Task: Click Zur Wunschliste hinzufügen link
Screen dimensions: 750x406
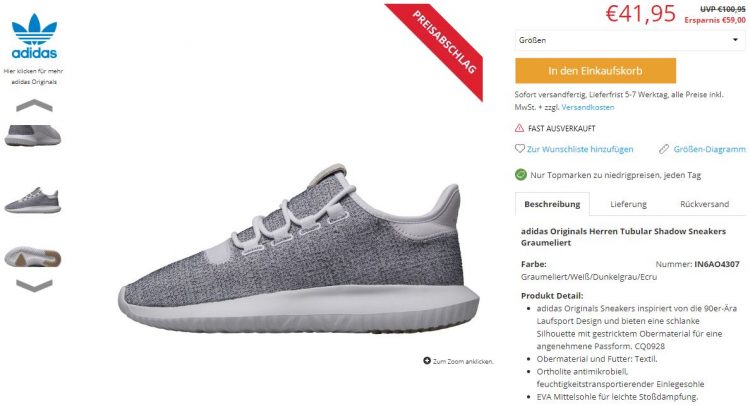Action: [580, 149]
